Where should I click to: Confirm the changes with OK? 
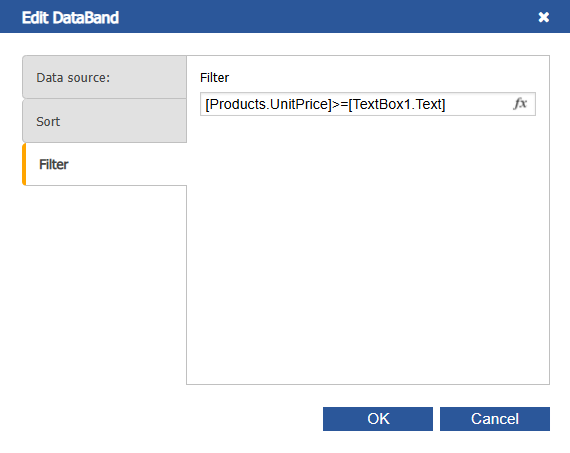(378, 419)
